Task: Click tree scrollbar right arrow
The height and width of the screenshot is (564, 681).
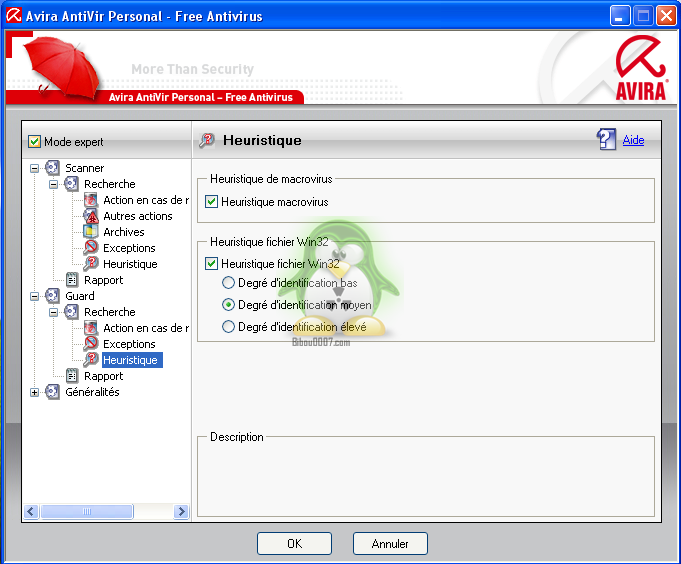Action: (x=182, y=511)
